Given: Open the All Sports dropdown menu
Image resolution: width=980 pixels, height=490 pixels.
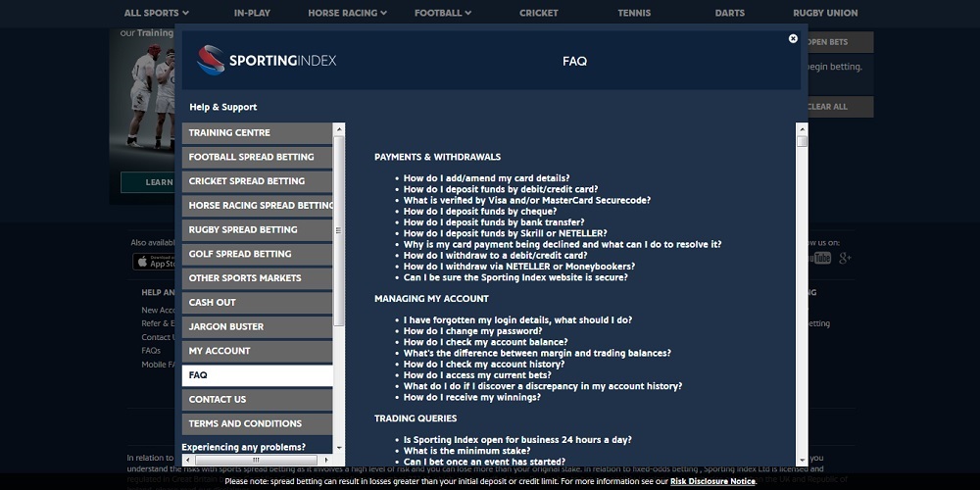Looking at the screenshot, I should 156,13.
